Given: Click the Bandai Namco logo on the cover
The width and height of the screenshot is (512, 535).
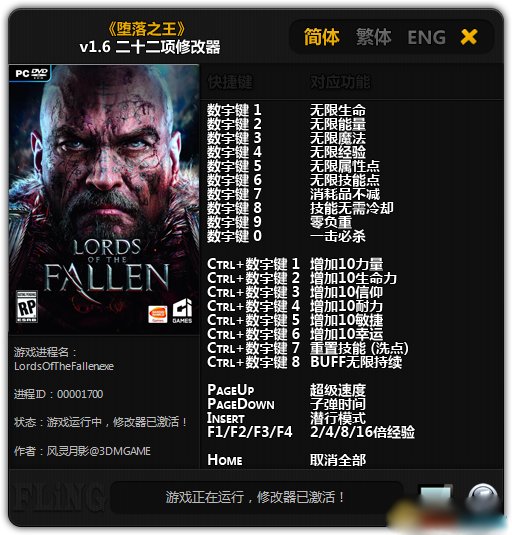Looking at the screenshot, I should [x=157, y=314].
